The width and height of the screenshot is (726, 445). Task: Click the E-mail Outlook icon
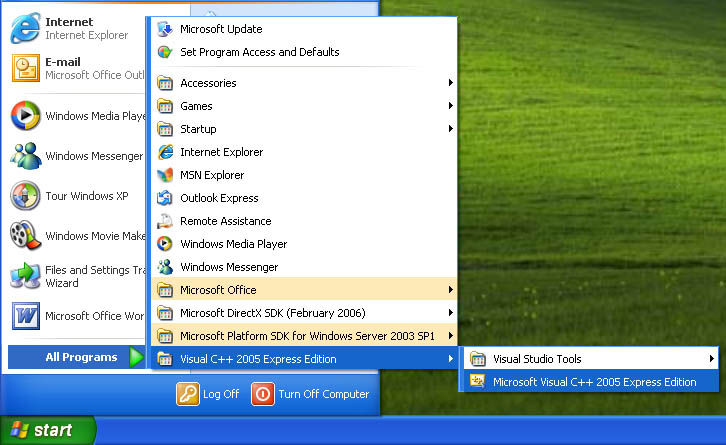pyautogui.click(x=26, y=68)
